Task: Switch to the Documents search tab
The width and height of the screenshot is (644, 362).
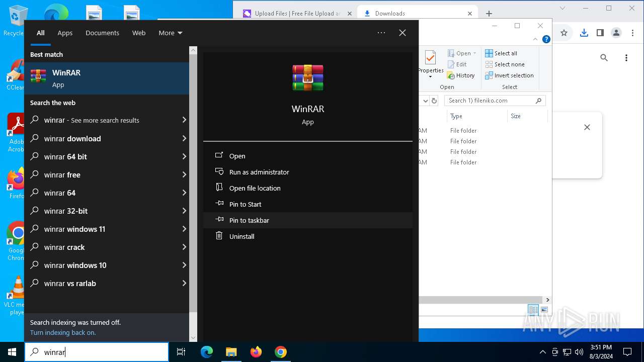Action: pos(102,33)
